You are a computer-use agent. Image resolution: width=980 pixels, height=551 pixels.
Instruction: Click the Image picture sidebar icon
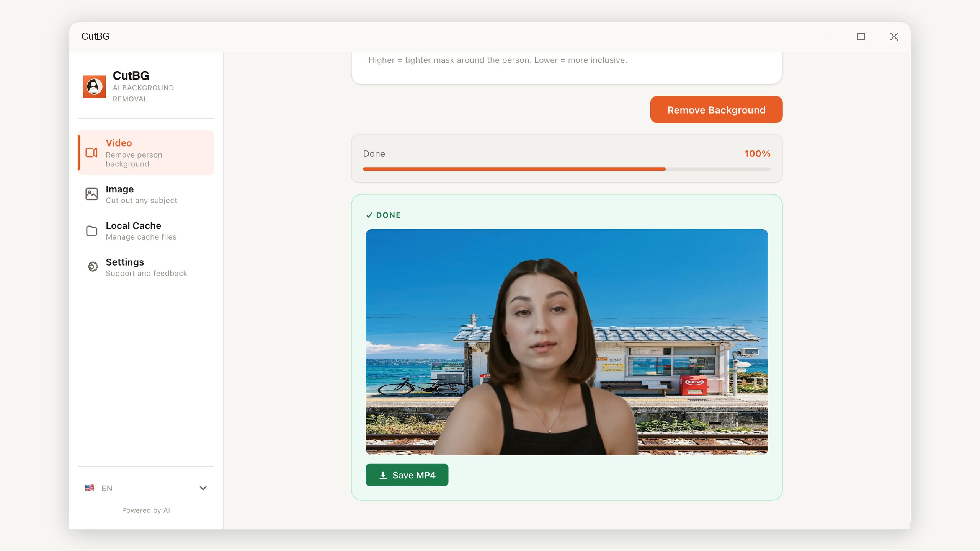point(91,194)
